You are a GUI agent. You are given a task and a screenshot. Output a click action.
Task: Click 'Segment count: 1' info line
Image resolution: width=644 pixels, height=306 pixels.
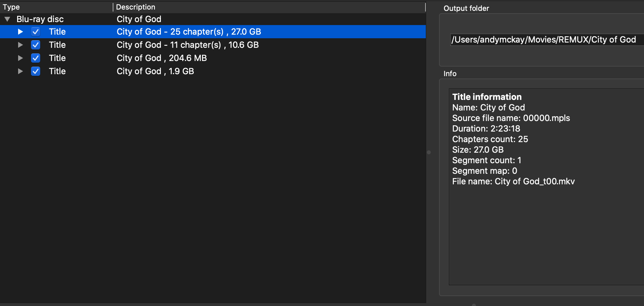487,160
